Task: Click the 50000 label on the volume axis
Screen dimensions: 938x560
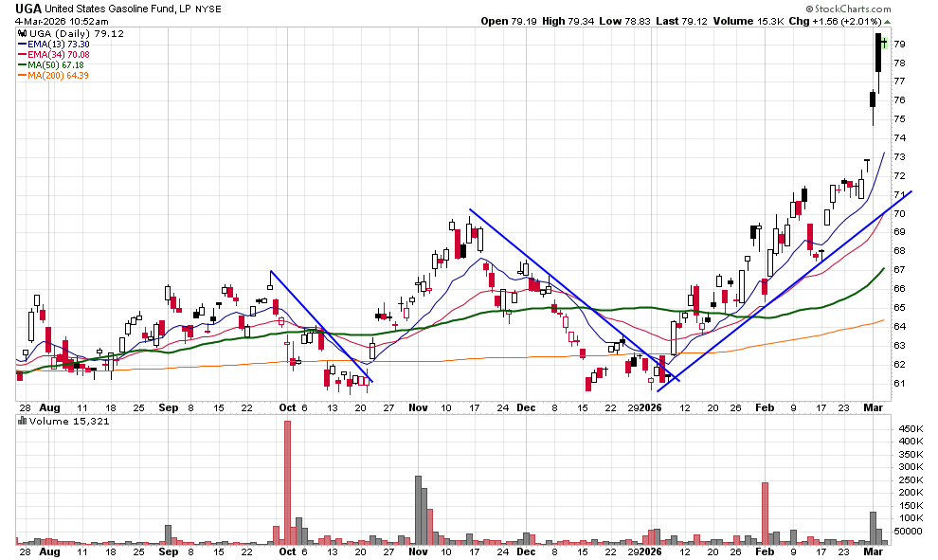Action: click(909, 532)
